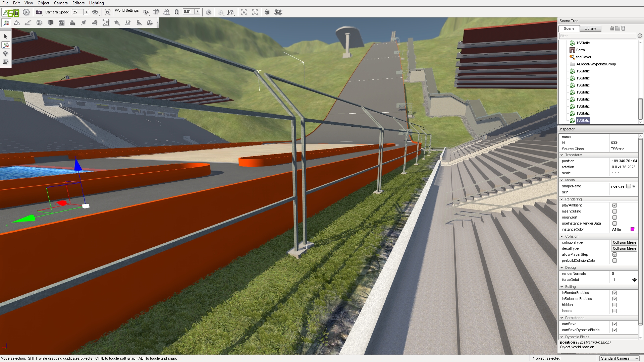Open the Mission Area Editor icon
The width and height of the screenshot is (644, 362).
pyautogui.click(x=106, y=23)
